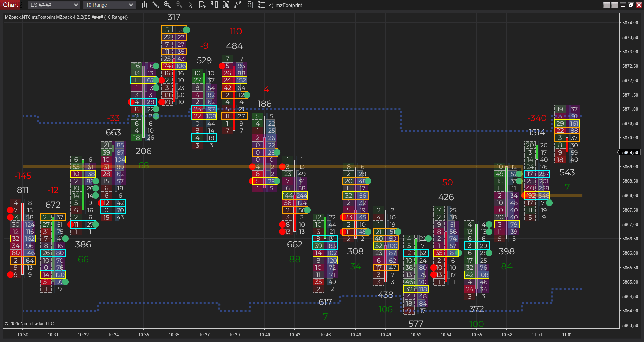Select the MZpack.NT8.mzFootprint indicator label

pos(66,17)
